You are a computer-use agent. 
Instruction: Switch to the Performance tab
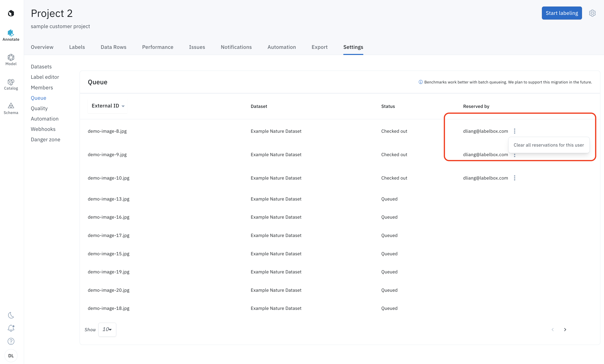point(158,47)
